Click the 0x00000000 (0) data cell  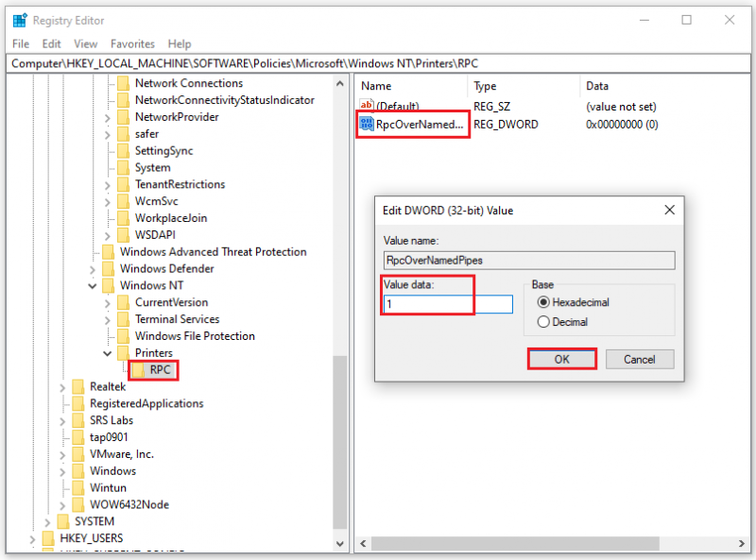622,125
